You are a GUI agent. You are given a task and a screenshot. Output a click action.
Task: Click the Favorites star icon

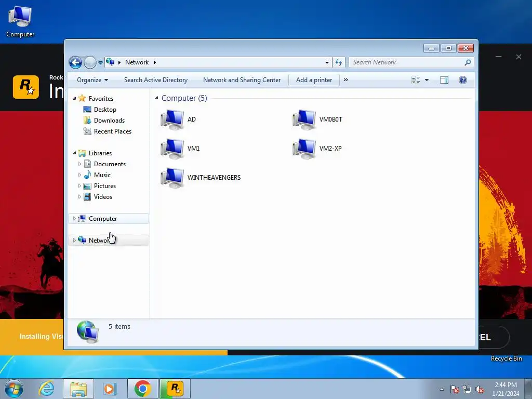(x=82, y=98)
